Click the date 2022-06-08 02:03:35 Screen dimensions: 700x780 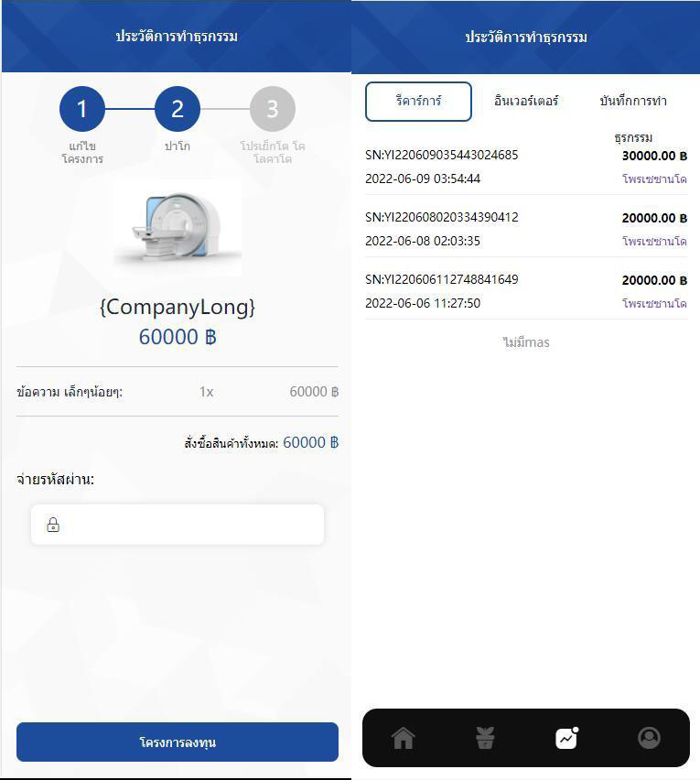423,241
